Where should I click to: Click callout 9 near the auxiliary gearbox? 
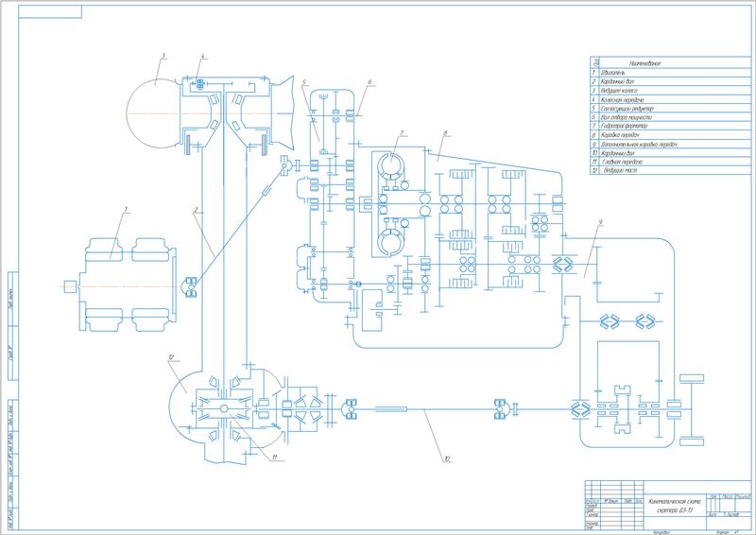[600, 222]
